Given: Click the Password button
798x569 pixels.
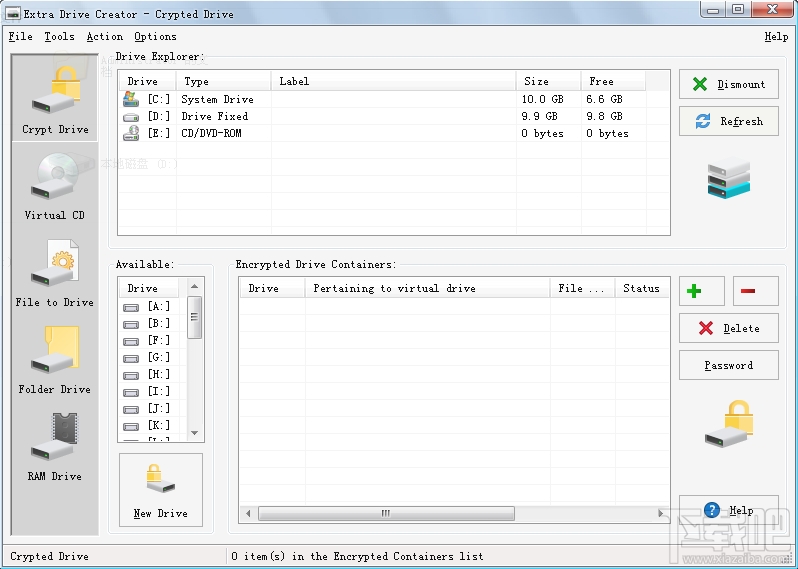Looking at the screenshot, I should click(729, 365).
